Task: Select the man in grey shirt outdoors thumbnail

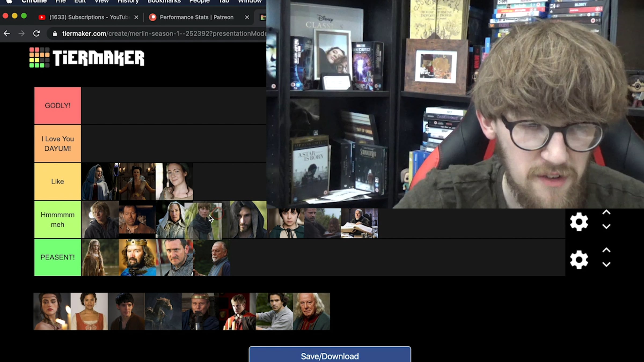Action: (x=274, y=312)
